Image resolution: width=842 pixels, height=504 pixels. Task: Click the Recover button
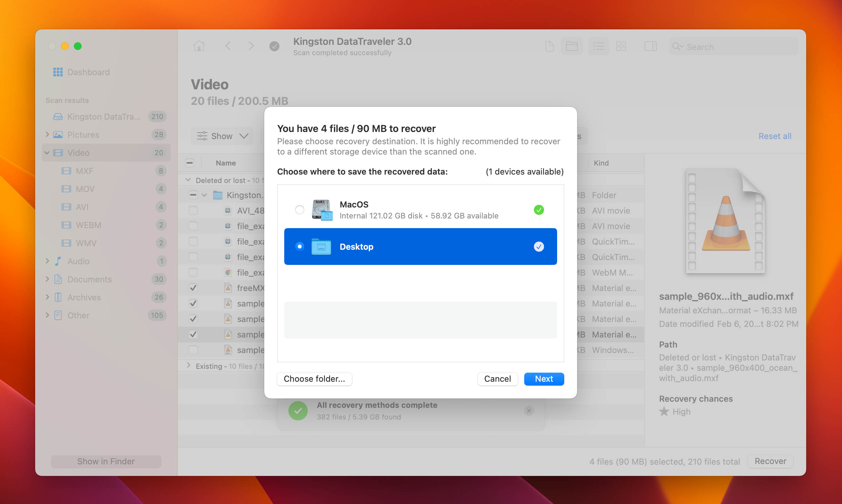770,461
